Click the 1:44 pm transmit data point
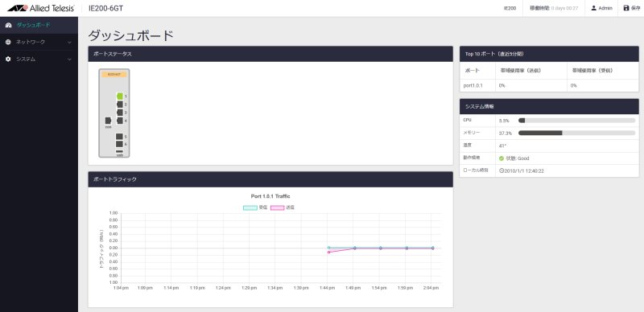Image resolution: width=644 pixels, height=312 pixels. point(328,252)
